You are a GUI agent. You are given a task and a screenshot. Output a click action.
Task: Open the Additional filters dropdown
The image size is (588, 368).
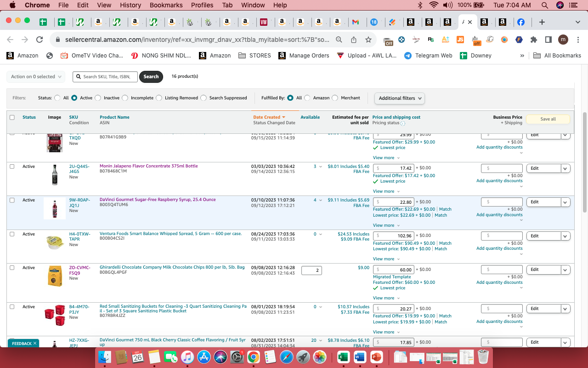400,98
